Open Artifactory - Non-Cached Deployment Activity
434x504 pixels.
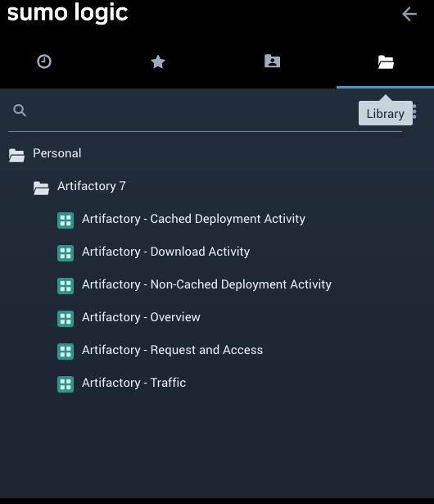tap(206, 284)
